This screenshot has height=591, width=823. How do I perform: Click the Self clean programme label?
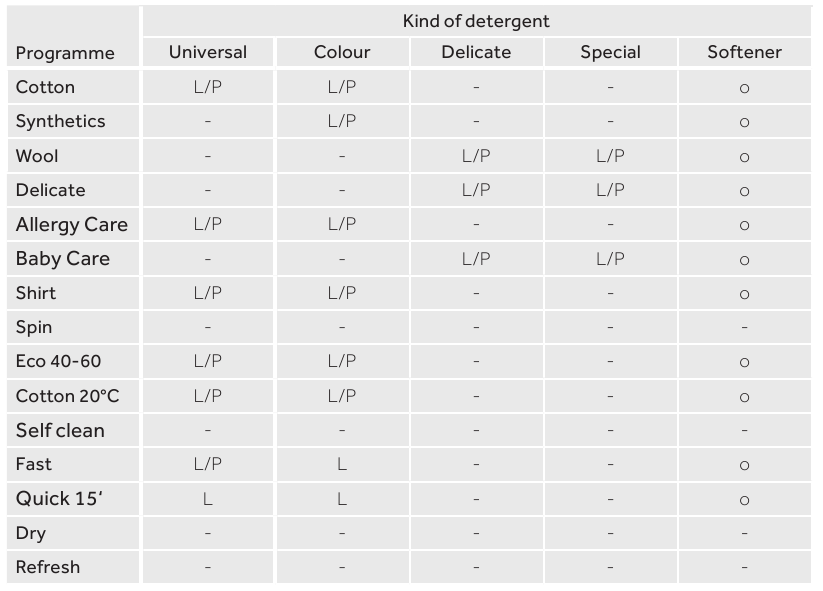pos(60,430)
